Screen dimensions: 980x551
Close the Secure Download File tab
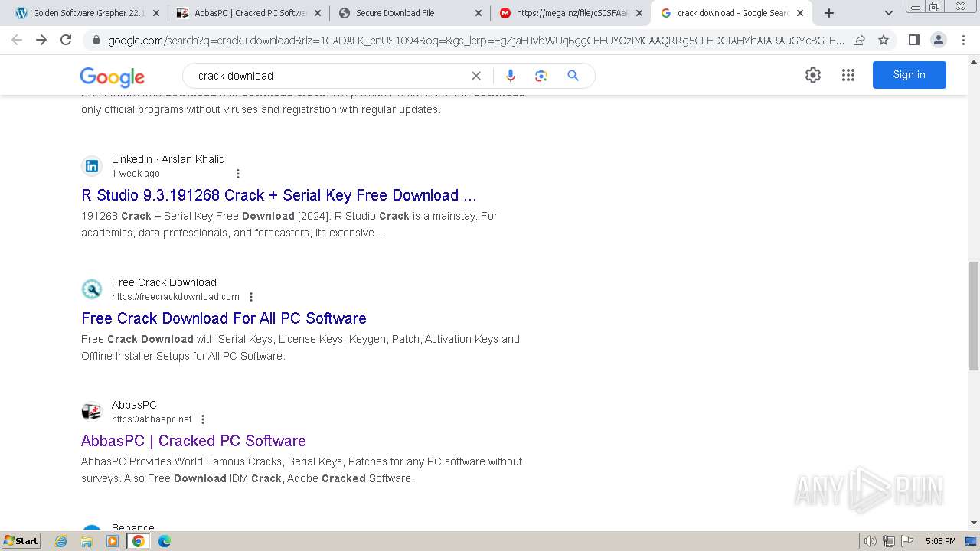click(479, 13)
